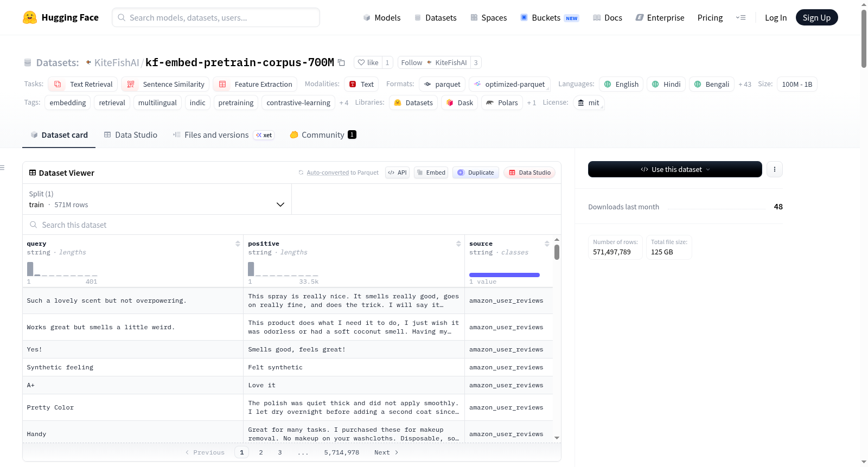The width and height of the screenshot is (868, 467).
Task: Click the 100M - 1B size tag
Action: [797, 84]
